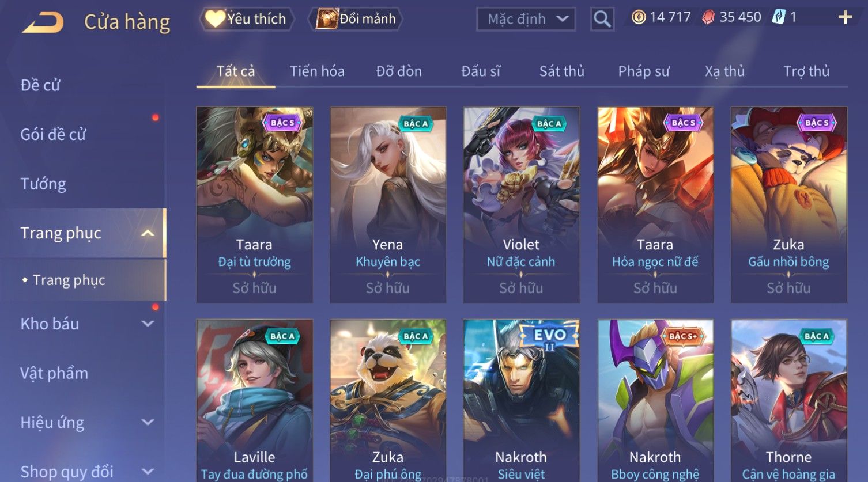The height and width of the screenshot is (482, 868).
Task: Expand the Kho báu sidebar menu
Action: (x=148, y=324)
